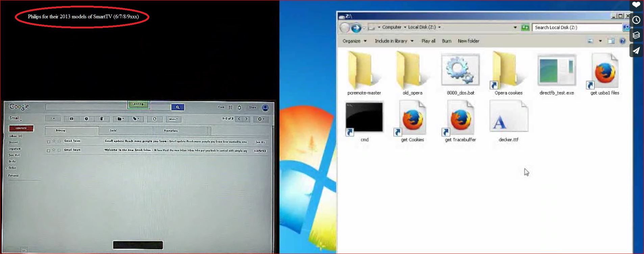
Task: Open the Gmail settings gear dropdown
Action: click(261, 119)
